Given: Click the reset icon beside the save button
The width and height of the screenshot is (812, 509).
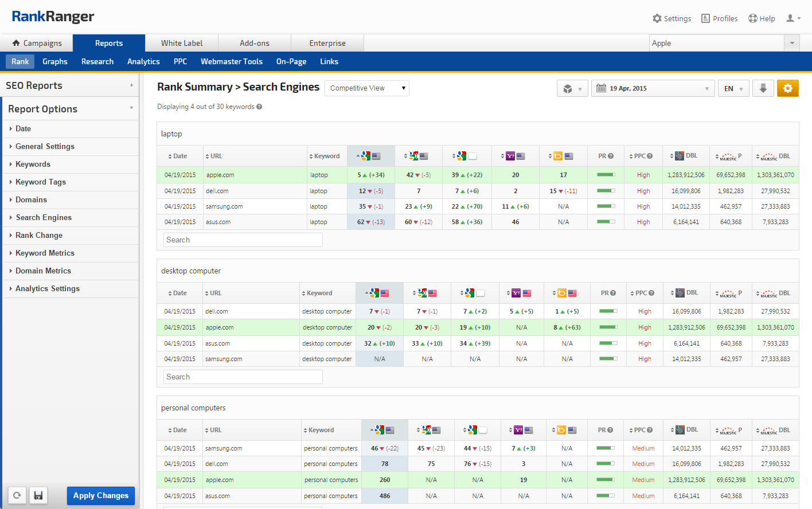Looking at the screenshot, I should (x=17, y=495).
